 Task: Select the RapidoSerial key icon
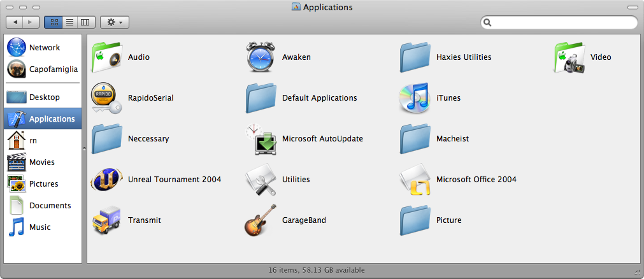point(106,98)
